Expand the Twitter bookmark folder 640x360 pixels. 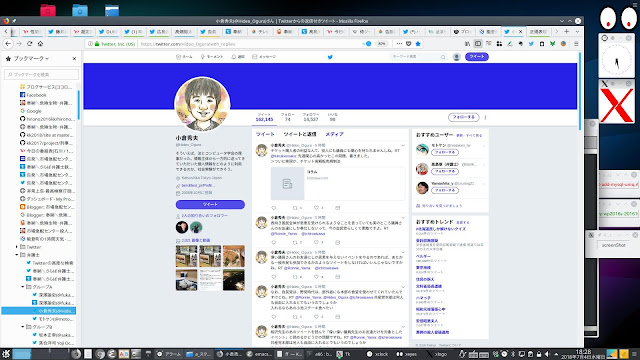(x=17, y=247)
